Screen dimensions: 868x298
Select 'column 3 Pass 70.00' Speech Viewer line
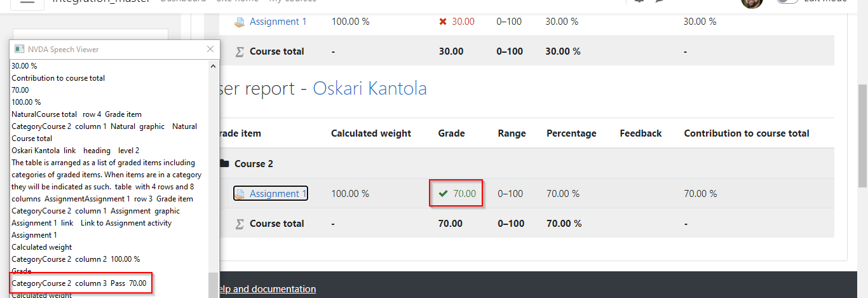pyautogui.click(x=79, y=283)
